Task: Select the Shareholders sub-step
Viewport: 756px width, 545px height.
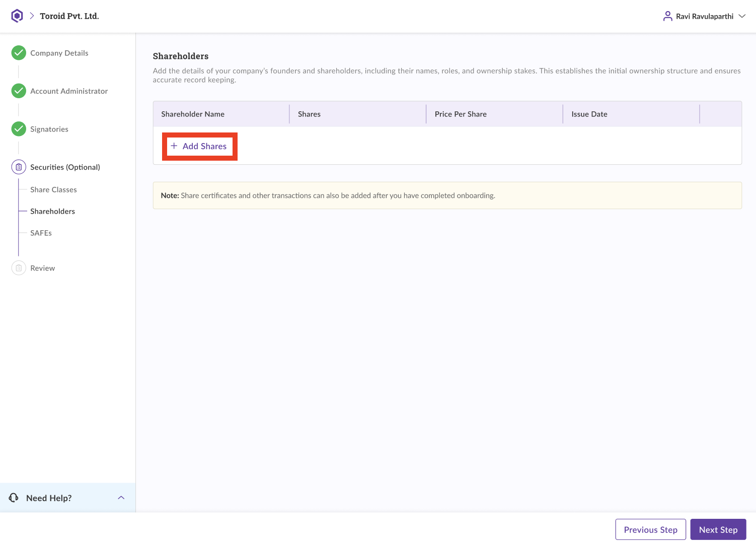Action: pos(52,212)
